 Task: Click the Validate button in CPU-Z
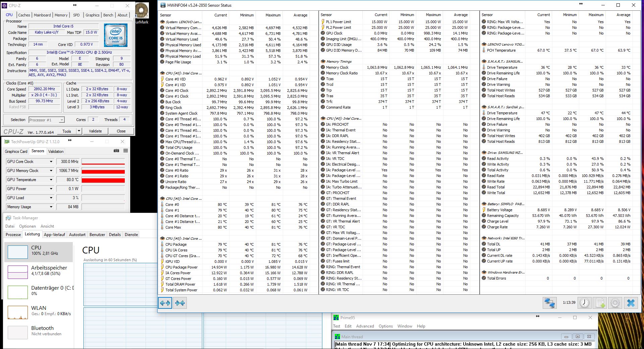95,131
